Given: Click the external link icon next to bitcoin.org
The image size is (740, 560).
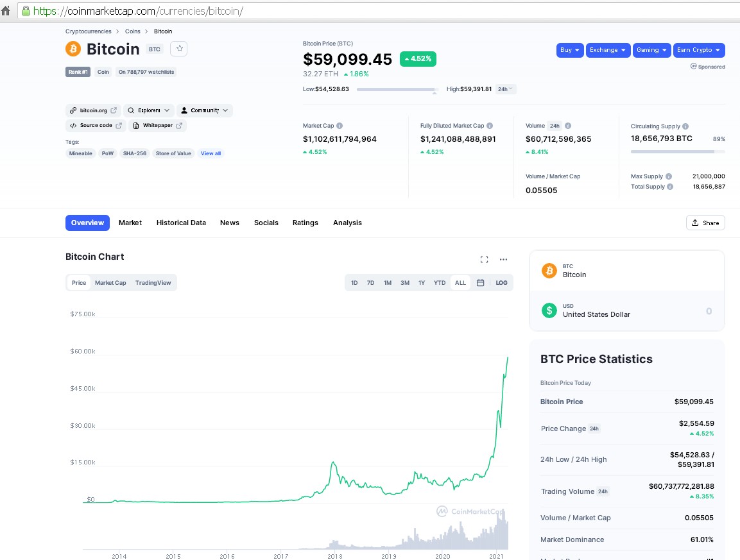Looking at the screenshot, I should click(114, 110).
